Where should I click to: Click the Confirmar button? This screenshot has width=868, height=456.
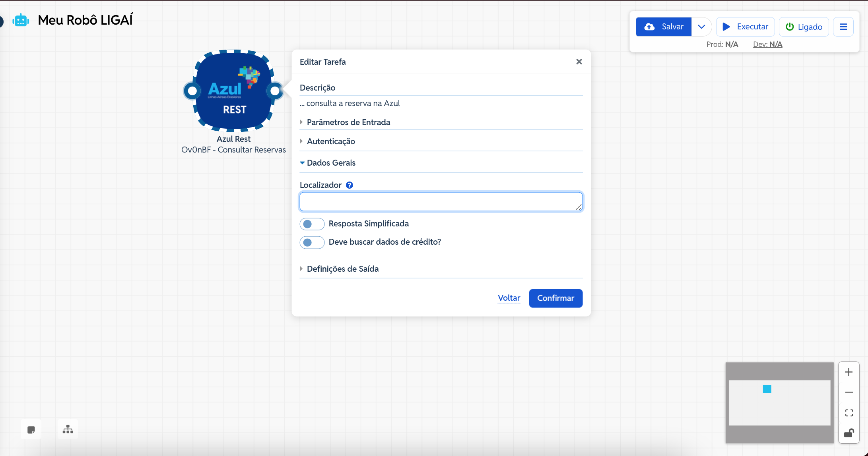555,298
